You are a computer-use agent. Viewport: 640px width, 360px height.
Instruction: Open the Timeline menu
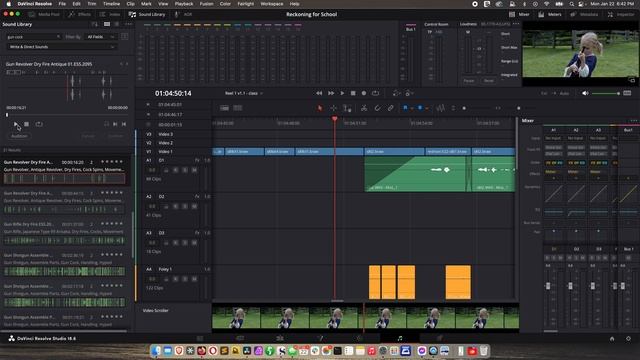click(111, 4)
